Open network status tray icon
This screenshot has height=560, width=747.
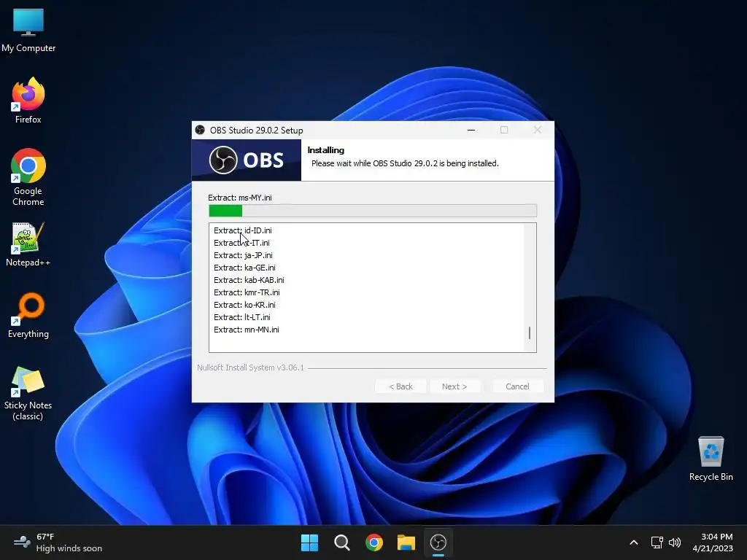[x=657, y=542]
